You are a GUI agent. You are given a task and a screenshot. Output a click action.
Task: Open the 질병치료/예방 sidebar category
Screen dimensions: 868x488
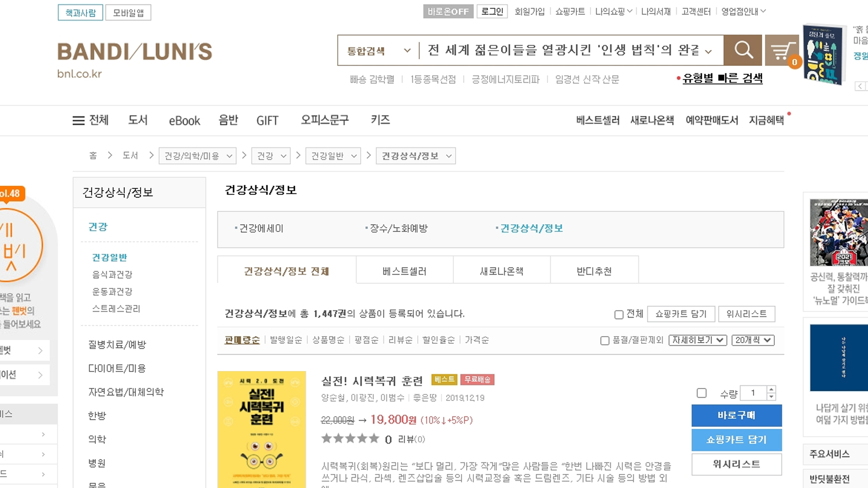pos(117,345)
